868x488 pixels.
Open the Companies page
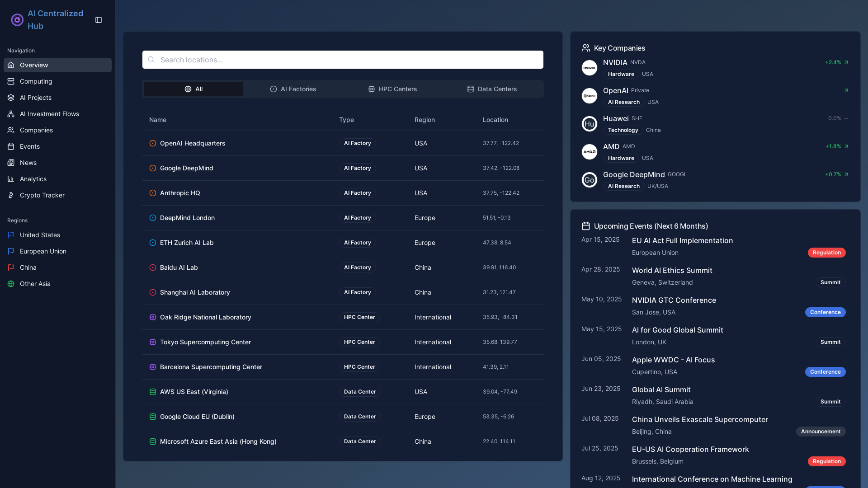pyautogui.click(x=57, y=130)
